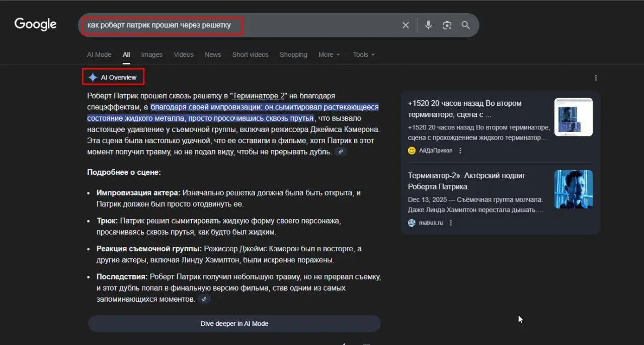Image resolution: width=644 pixels, height=345 pixels.
Task: Click the "Подробнее о сцене:" heading
Action: pyautogui.click(x=124, y=172)
